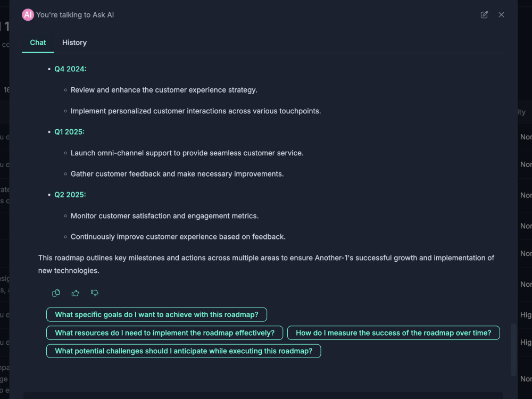Screen dimensions: 532x399
Task: Click the chat scrollbar thumb
Action: point(513,350)
